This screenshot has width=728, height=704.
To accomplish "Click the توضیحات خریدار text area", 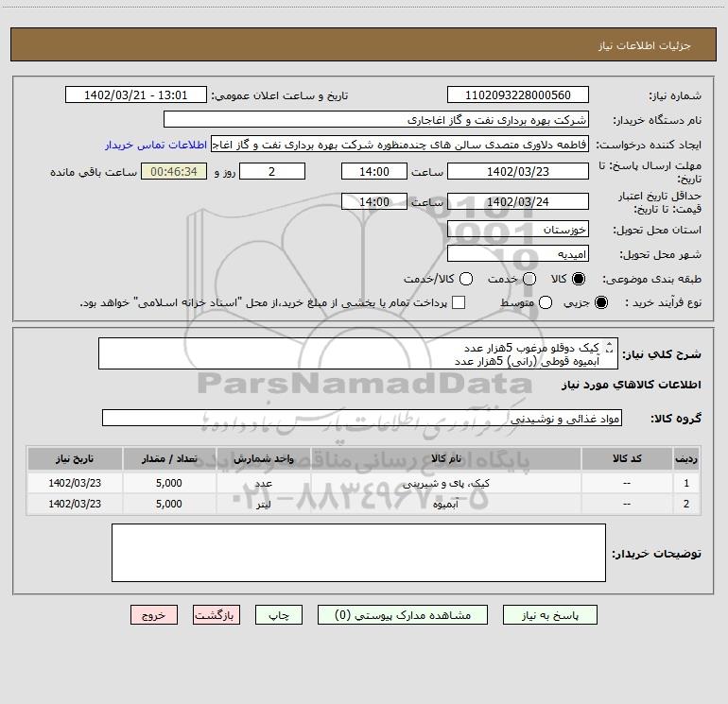I will (x=358, y=553).
